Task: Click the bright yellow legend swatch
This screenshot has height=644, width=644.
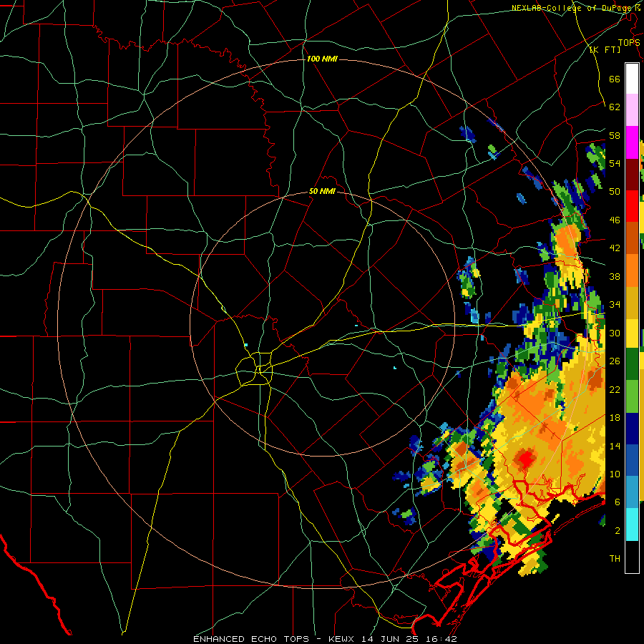Action: tap(632, 333)
